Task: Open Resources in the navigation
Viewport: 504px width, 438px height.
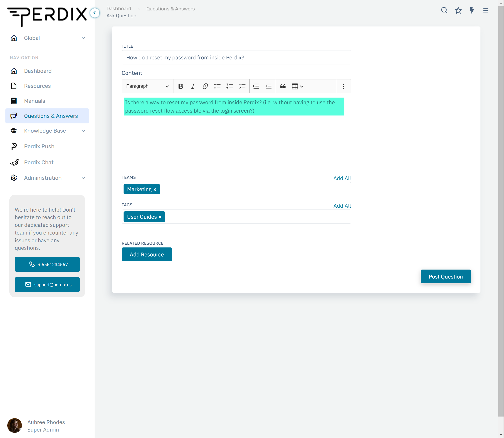Action: 47,86
